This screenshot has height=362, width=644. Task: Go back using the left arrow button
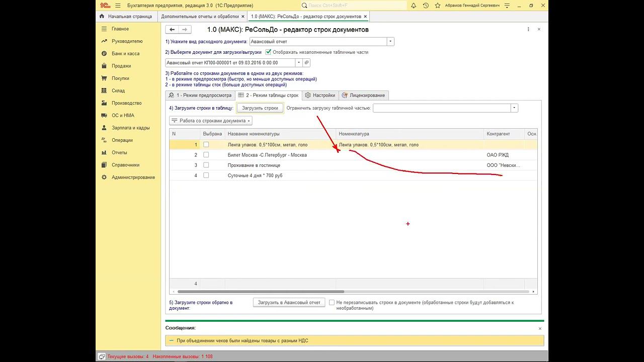pyautogui.click(x=172, y=30)
